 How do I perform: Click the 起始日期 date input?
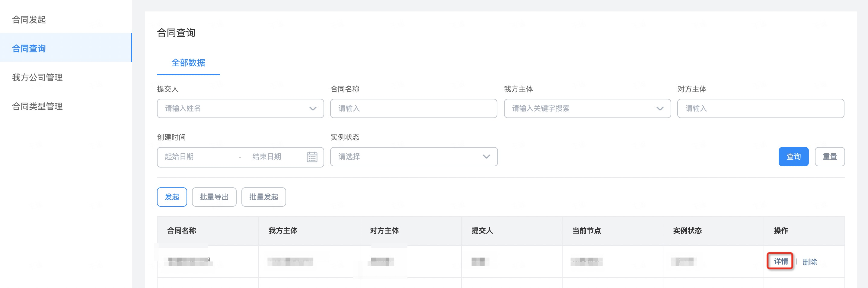pyautogui.click(x=196, y=157)
